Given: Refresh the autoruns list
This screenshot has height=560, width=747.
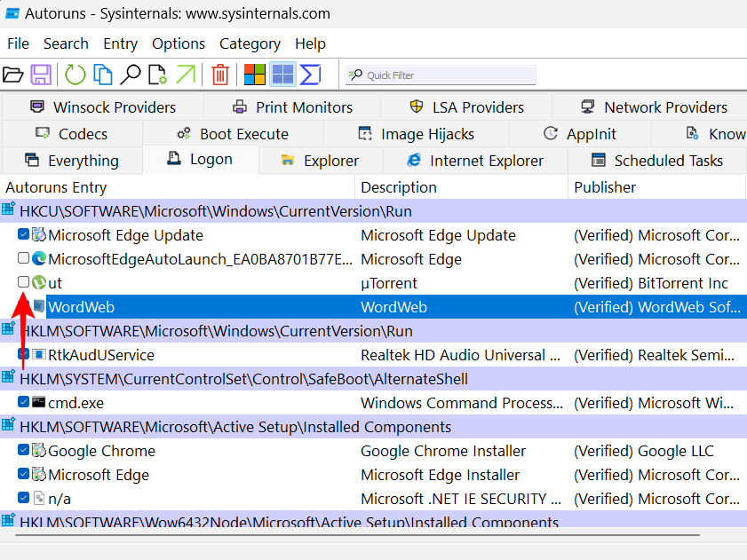Looking at the screenshot, I should click(75, 75).
